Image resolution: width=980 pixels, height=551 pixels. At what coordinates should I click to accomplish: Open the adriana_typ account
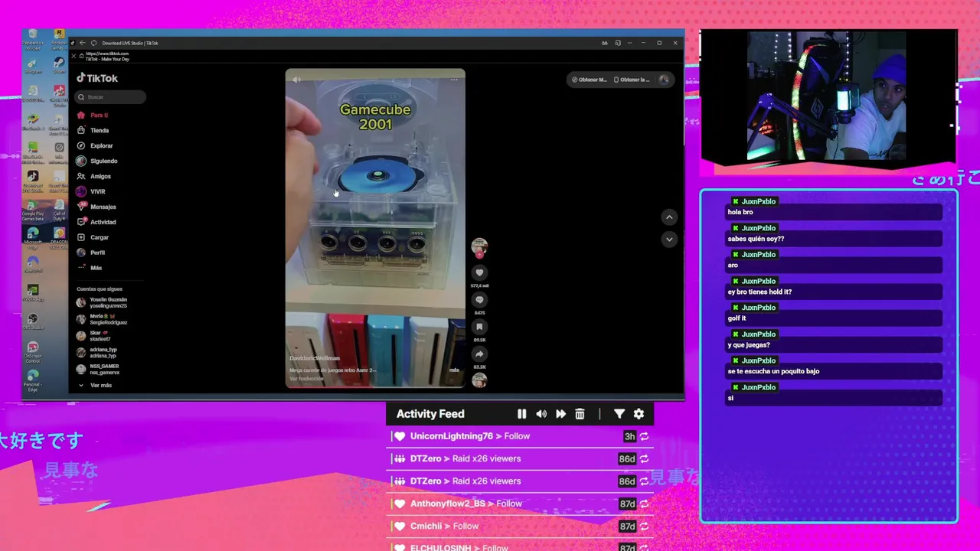tap(98, 353)
